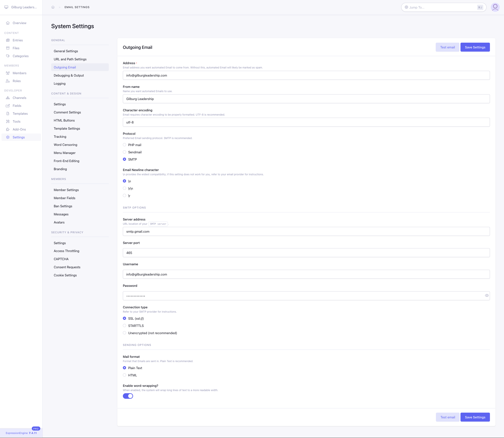Go to the CAPTCHA settings page
This screenshot has width=504, height=438.
tap(61, 259)
